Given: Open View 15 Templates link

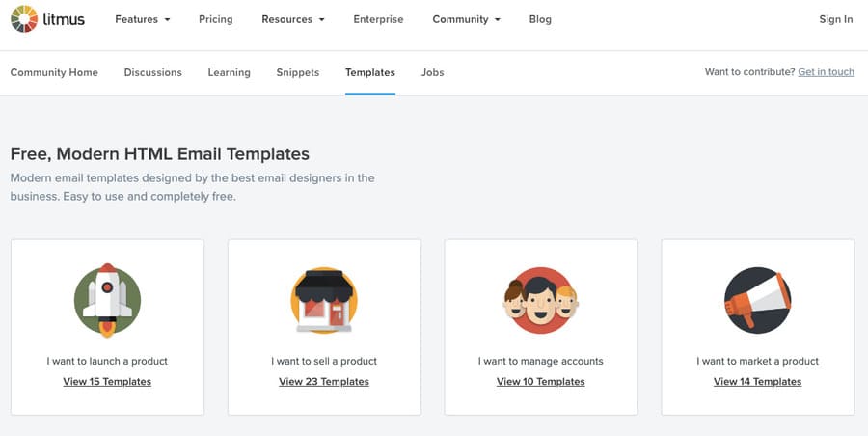Looking at the screenshot, I should tap(107, 382).
